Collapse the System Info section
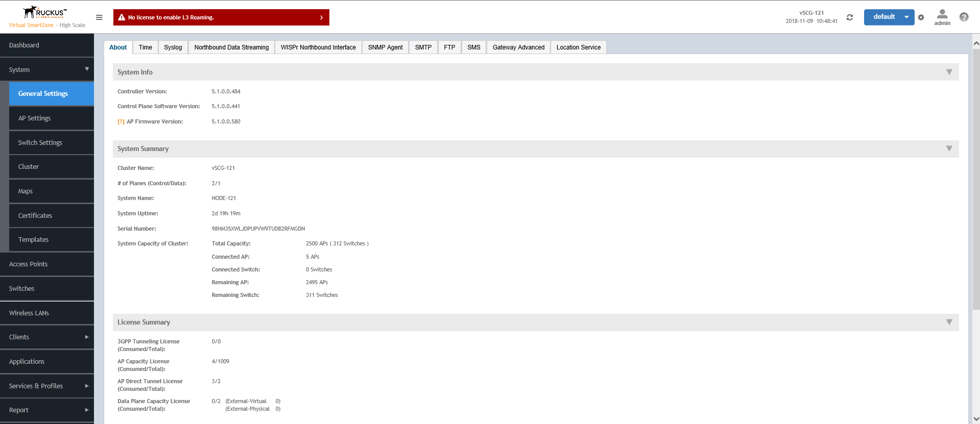 [949, 72]
